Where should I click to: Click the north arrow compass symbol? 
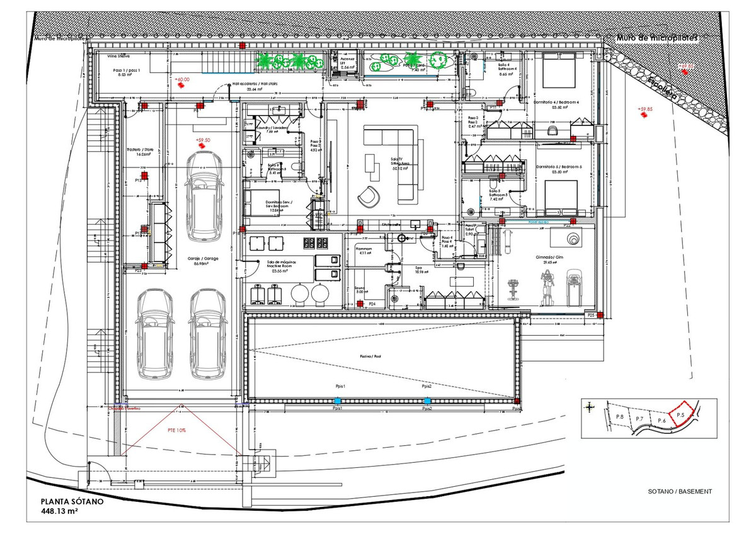[589, 407]
